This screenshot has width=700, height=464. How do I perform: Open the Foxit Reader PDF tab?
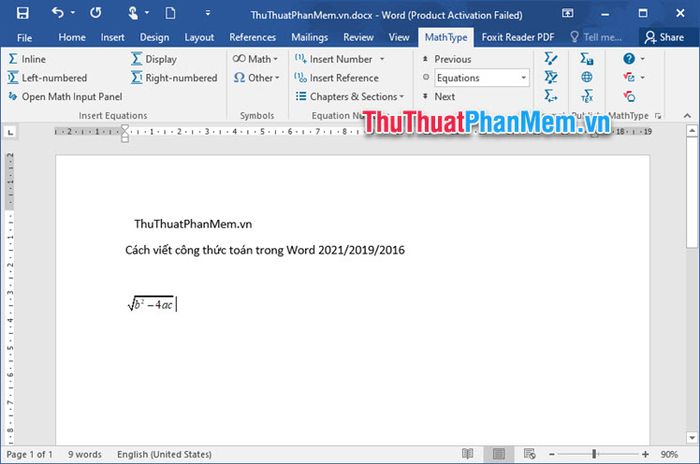(518, 38)
